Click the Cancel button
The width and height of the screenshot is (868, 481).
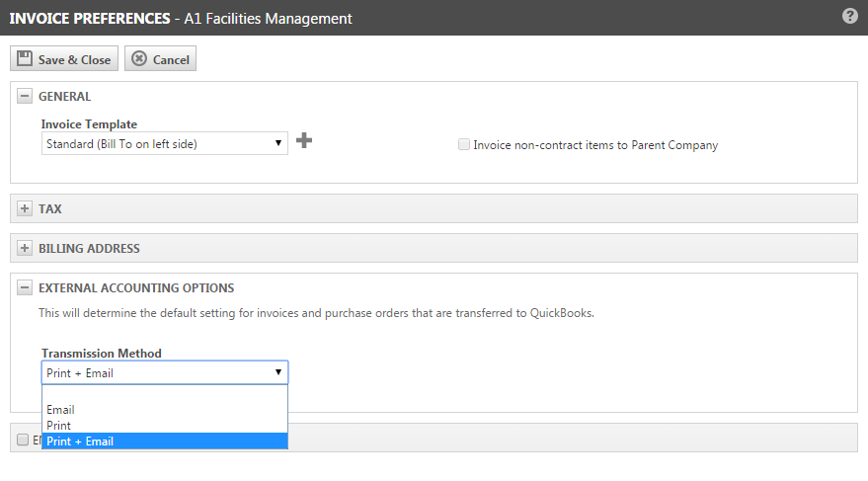coord(160,59)
